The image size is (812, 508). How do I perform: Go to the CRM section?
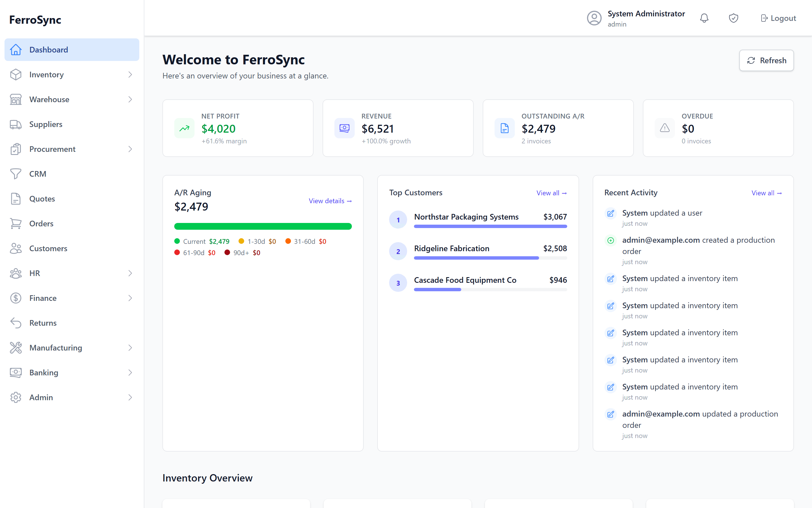72,174
